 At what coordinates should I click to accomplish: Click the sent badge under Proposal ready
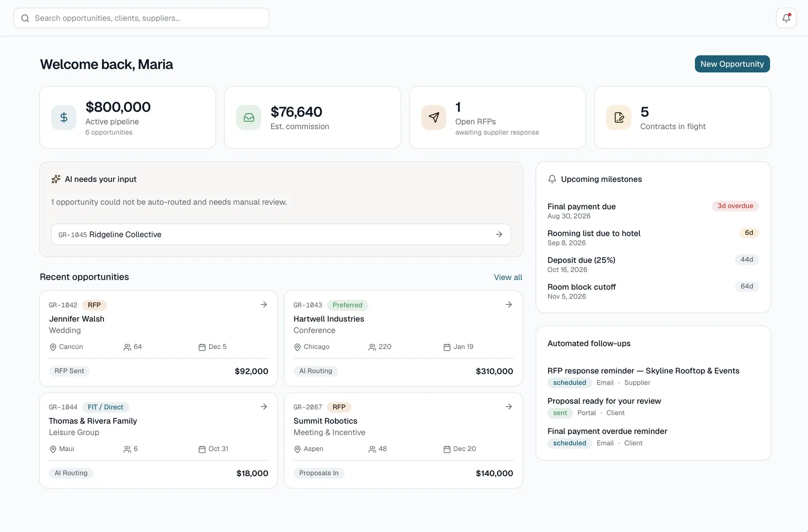tap(560, 413)
